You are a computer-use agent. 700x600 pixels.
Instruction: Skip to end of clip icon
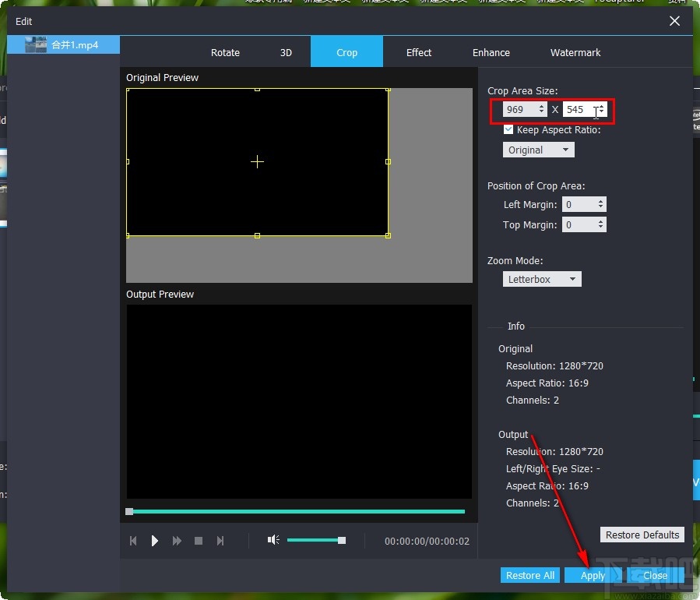pyautogui.click(x=220, y=541)
